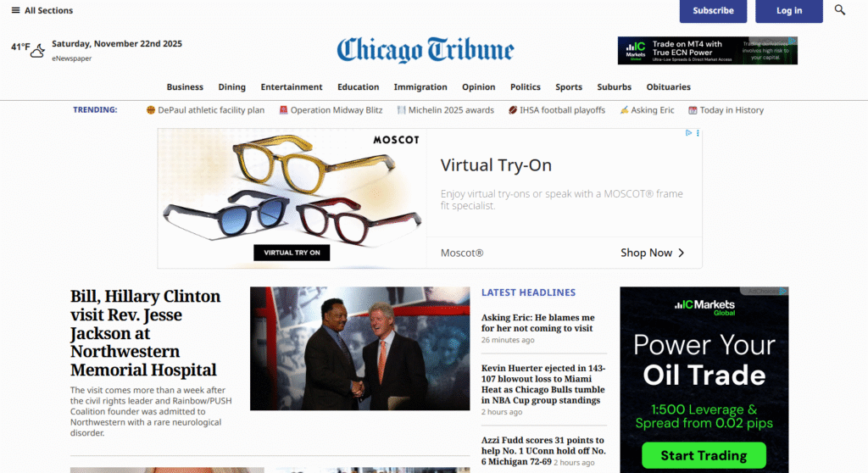Click the Operation Midway Blitz siren icon
The image size is (868, 473).
click(x=283, y=109)
